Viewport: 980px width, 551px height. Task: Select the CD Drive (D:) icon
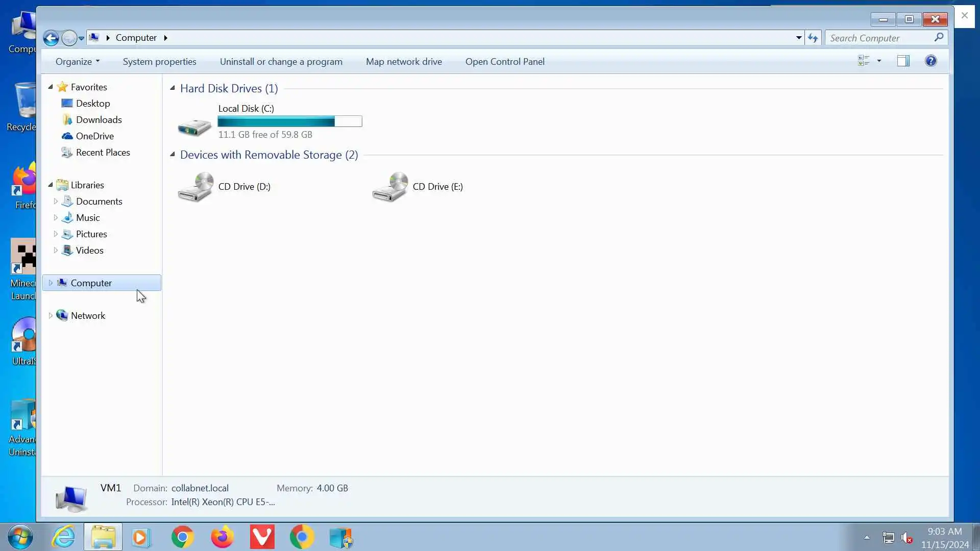195,187
